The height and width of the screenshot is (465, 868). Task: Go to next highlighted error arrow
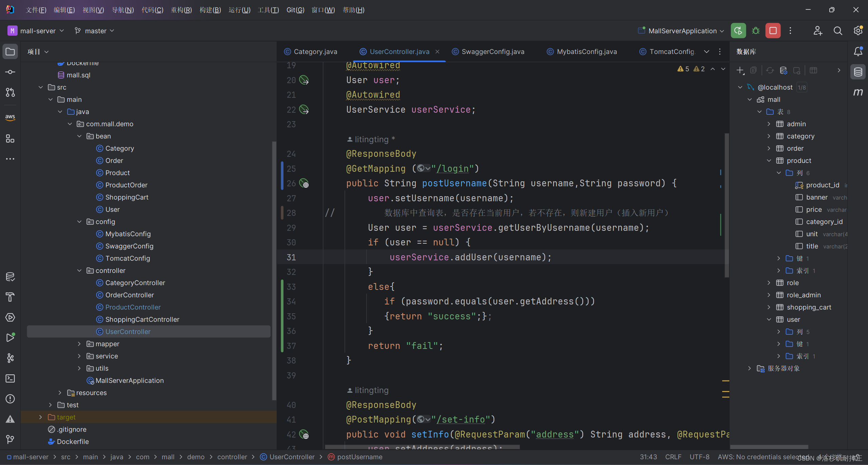723,69
